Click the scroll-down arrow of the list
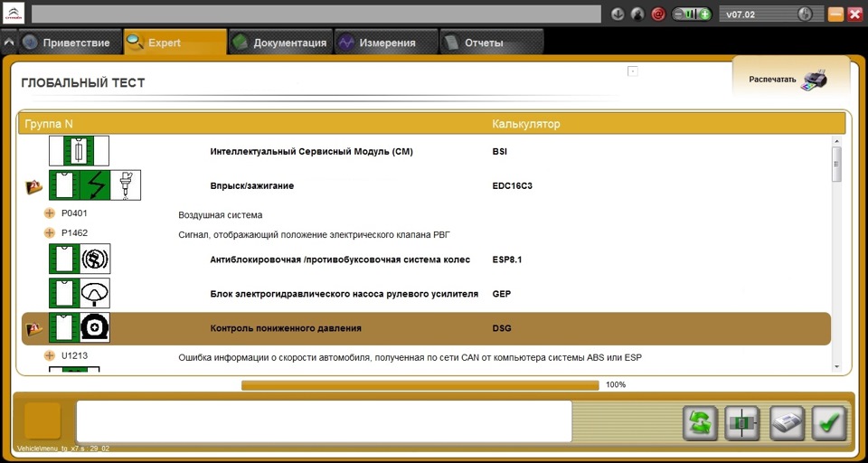 836,366
